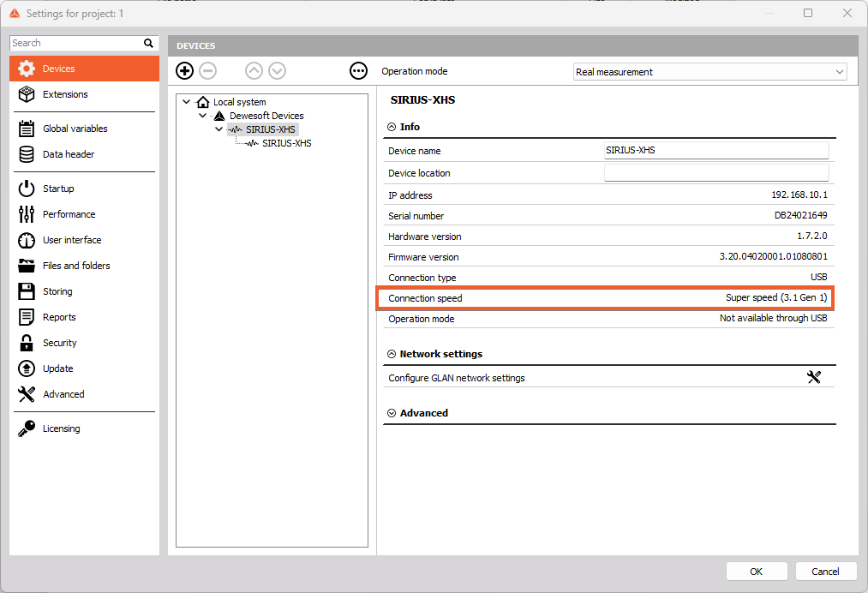Open the Devices settings page

pyautogui.click(x=84, y=69)
